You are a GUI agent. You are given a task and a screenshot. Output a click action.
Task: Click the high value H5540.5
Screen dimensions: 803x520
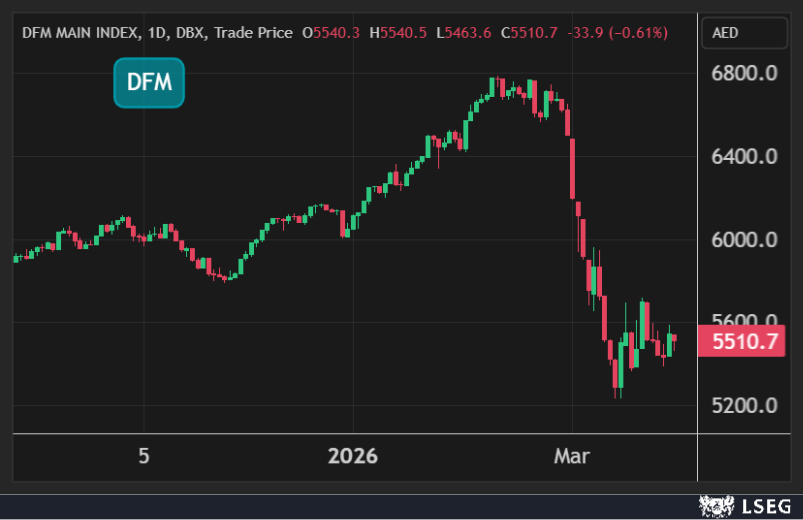coord(398,33)
